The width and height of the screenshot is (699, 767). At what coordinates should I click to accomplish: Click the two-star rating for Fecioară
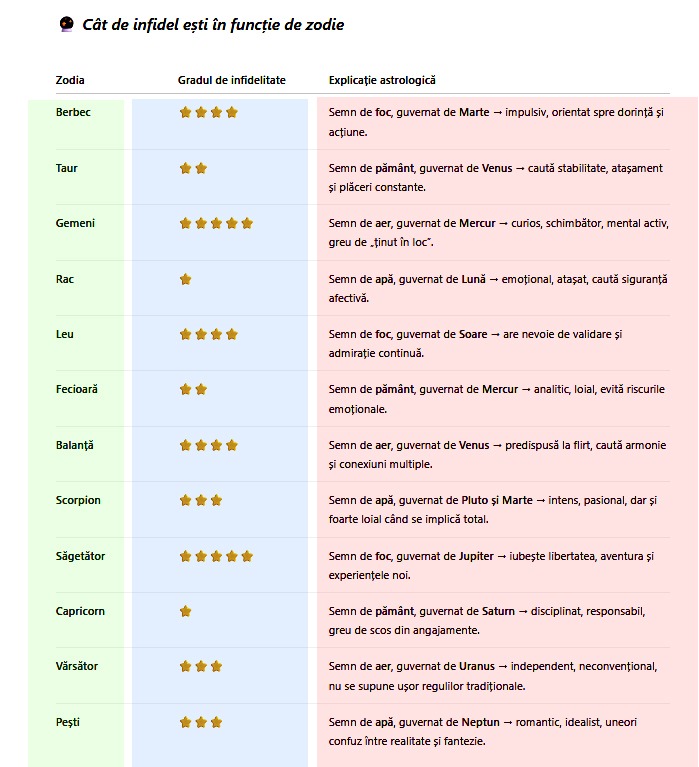click(193, 389)
